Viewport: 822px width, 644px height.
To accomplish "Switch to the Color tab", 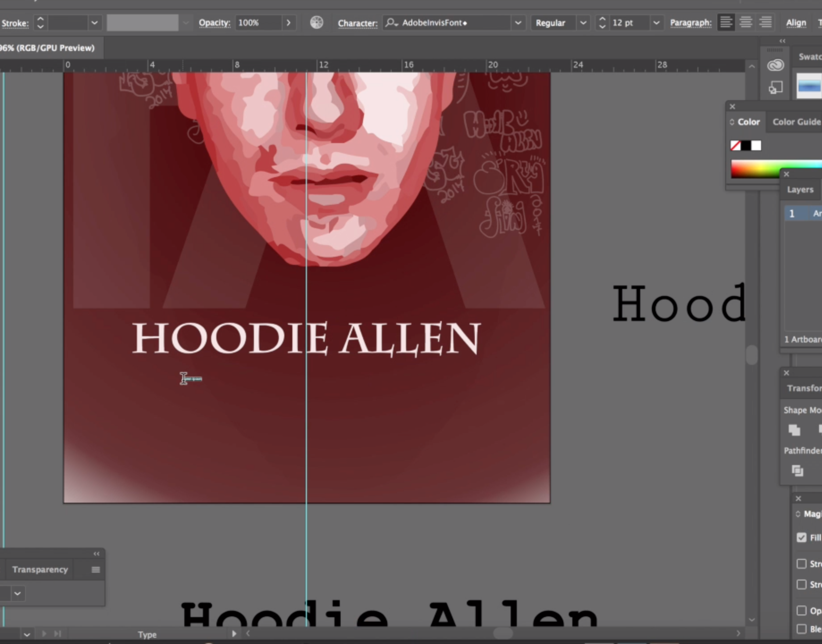I will pyautogui.click(x=748, y=122).
